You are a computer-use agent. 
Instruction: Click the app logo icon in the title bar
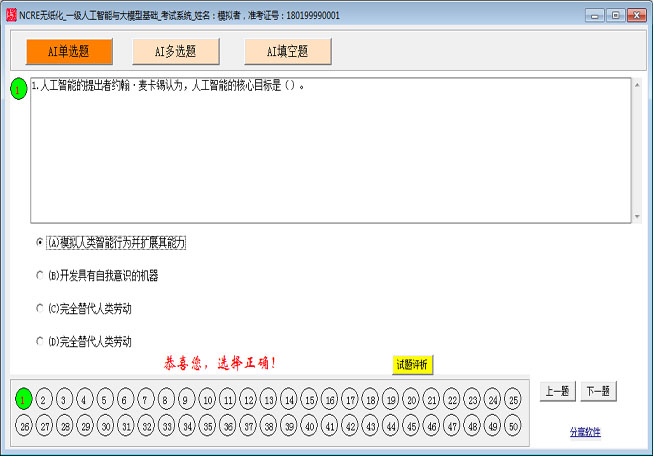(11, 15)
